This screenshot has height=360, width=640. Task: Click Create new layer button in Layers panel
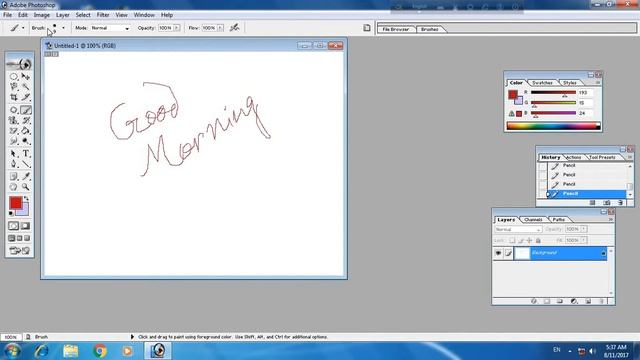point(588,301)
